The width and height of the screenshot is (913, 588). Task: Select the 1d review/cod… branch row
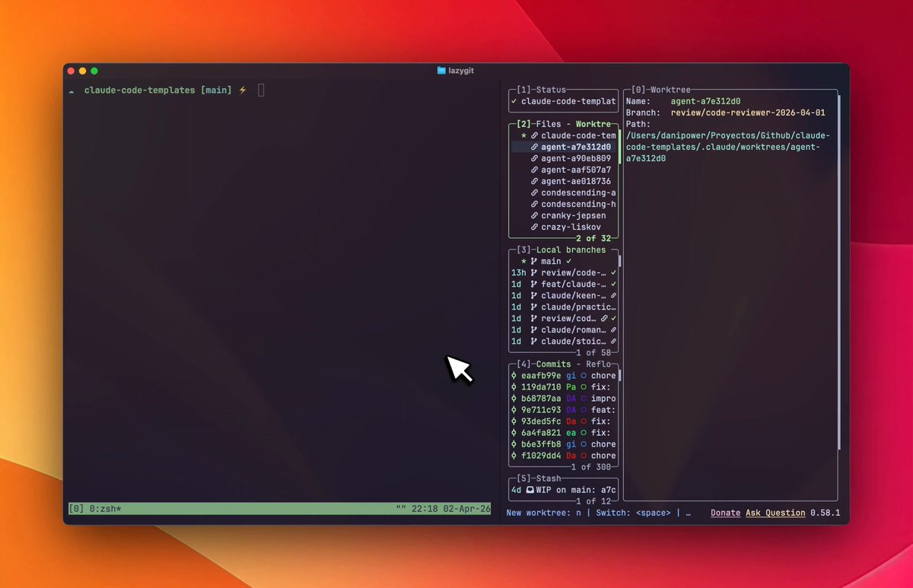click(565, 318)
